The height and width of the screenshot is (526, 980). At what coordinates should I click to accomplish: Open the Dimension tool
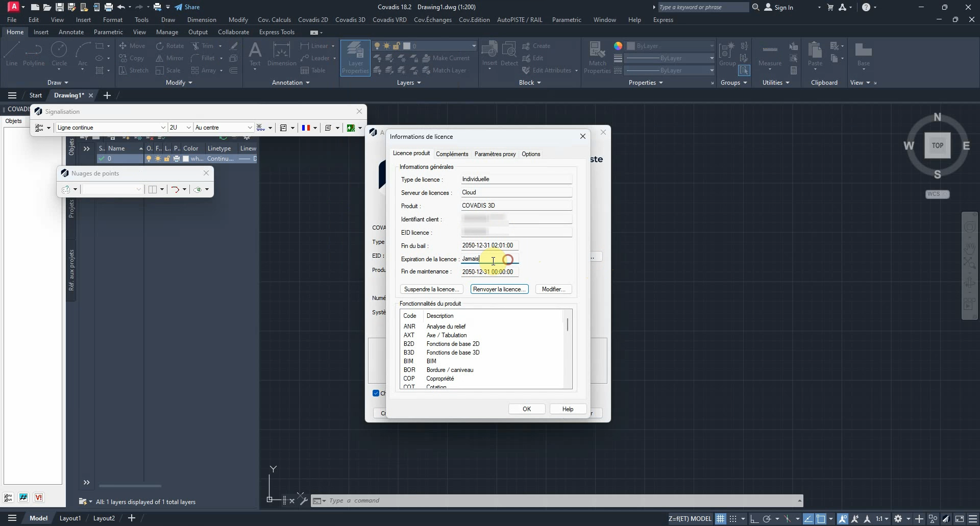282,54
